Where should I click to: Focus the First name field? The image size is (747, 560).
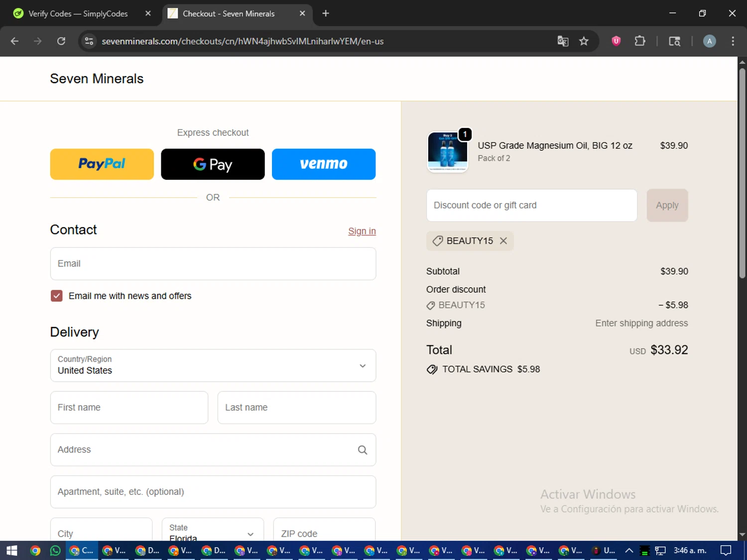[129, 408]
